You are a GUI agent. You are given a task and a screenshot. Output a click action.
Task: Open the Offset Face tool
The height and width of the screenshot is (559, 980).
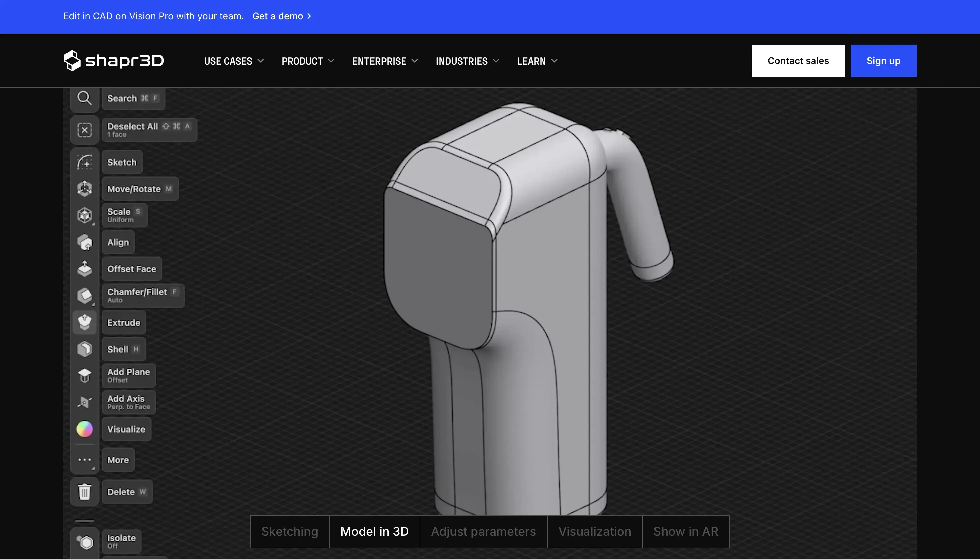coord(131,269)
